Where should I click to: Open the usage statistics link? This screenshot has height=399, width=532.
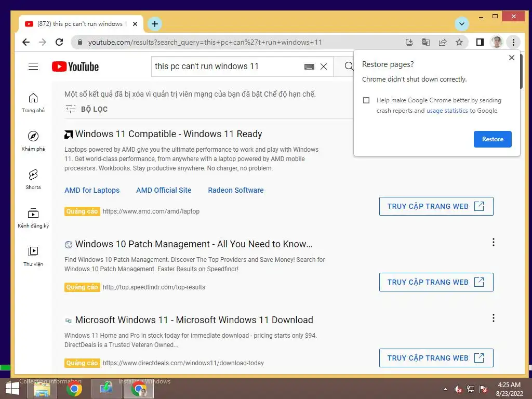pyautogui.click(x=447, y=111)
